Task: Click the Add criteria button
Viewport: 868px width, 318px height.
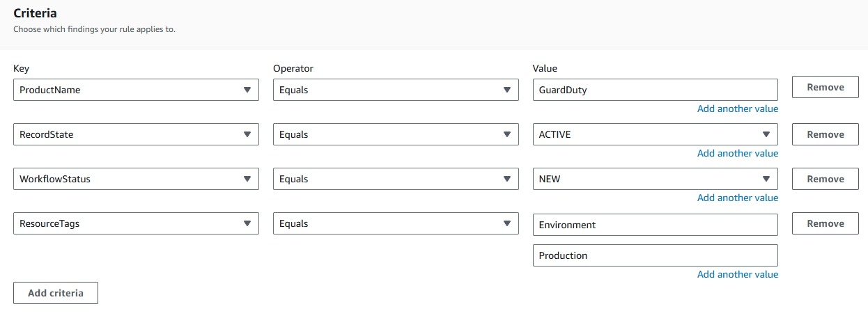Action: point(56,293)
